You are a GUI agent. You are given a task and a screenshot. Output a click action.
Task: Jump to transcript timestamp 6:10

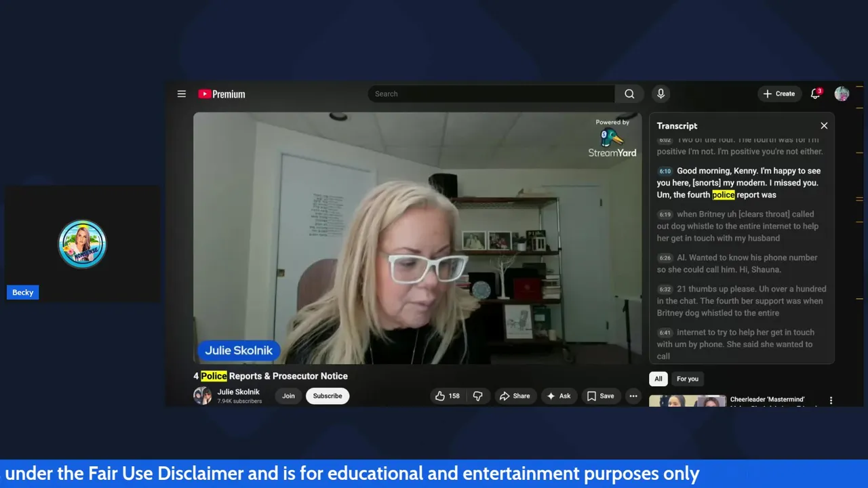tap(665, 171)
